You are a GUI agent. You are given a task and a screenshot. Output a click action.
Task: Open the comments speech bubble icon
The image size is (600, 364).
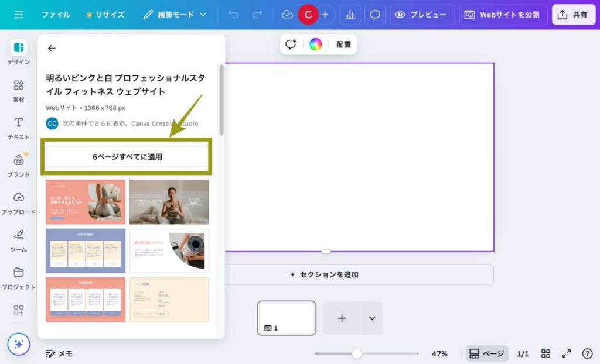pos(375,15)
